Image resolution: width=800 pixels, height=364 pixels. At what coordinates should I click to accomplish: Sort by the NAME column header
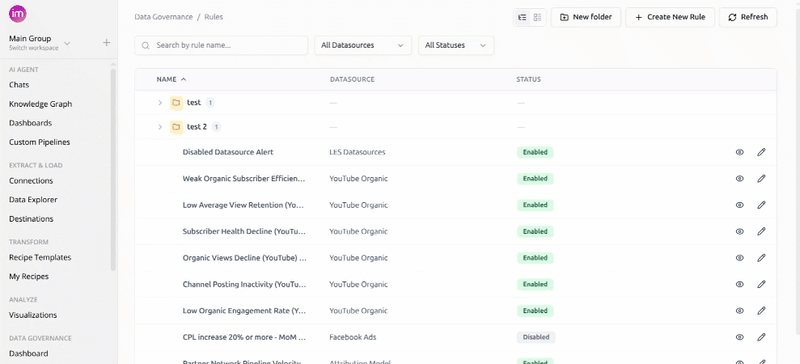click(x=171, y=80)
